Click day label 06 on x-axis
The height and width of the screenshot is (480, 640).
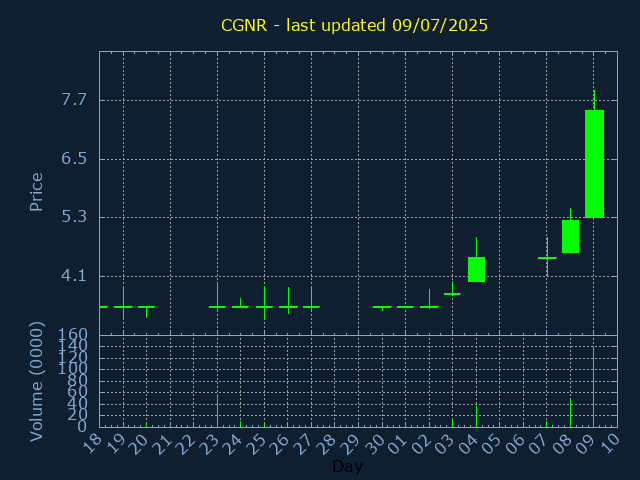[517, 444]
